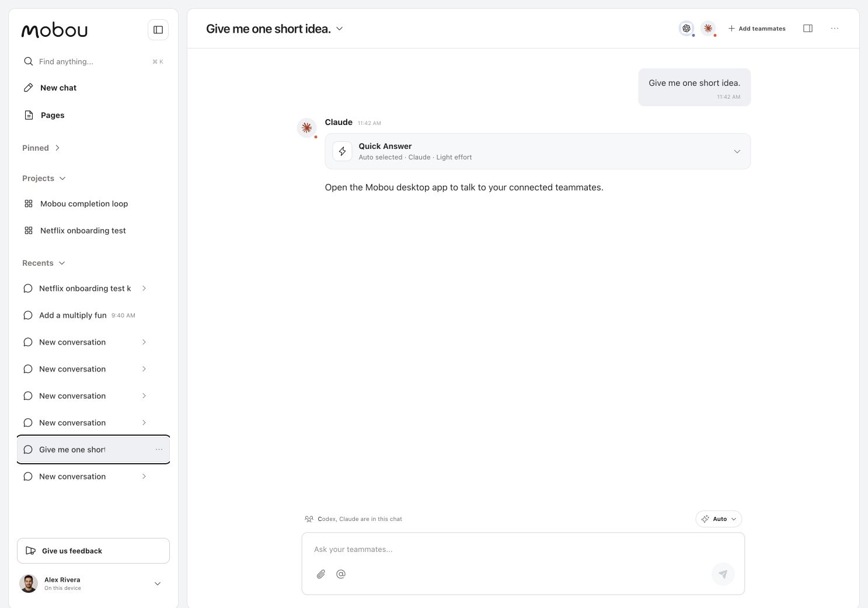Expand the Quick Answer details chevron
Viewport: 868px width, 608px height.
(x=737, y=151)
